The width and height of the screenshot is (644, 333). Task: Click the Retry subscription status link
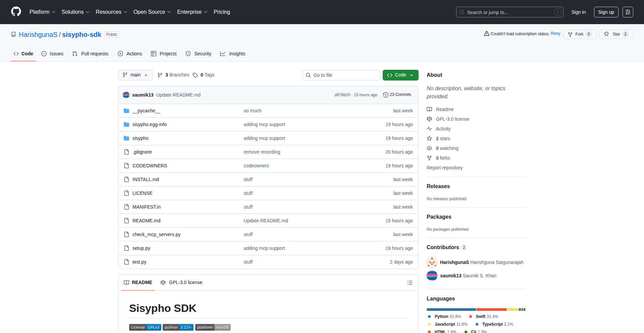(x=555, y=34)
